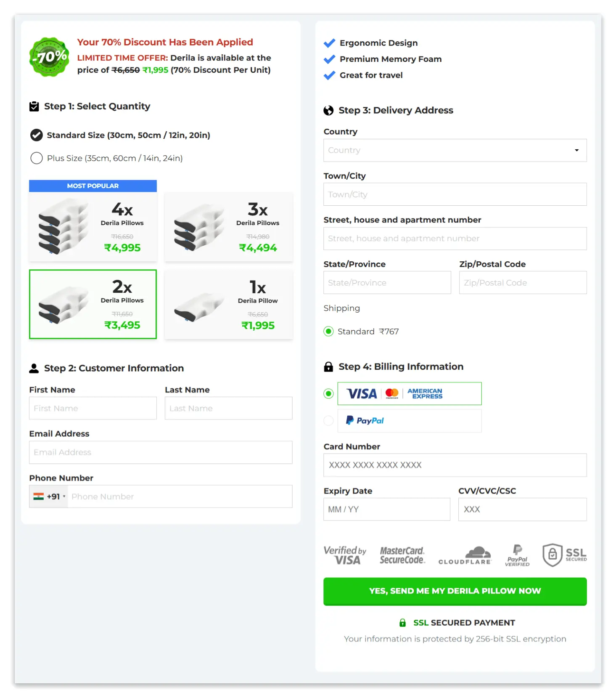Choose the 1x Derila Pillow package
The width and height of the screenshot is (616, 698).
pyautogui.click(x=229, y=304)
